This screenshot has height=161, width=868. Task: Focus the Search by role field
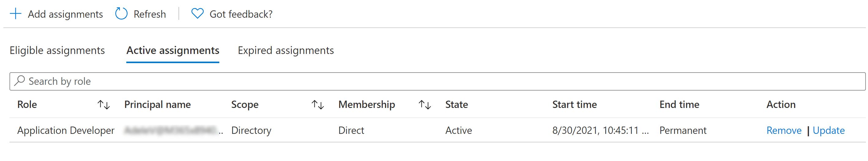[438, 81]
